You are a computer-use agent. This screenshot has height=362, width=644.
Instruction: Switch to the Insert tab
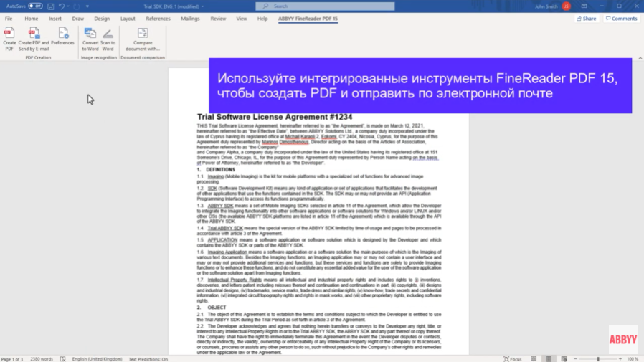pyautogui.click(x=55, y=19)
